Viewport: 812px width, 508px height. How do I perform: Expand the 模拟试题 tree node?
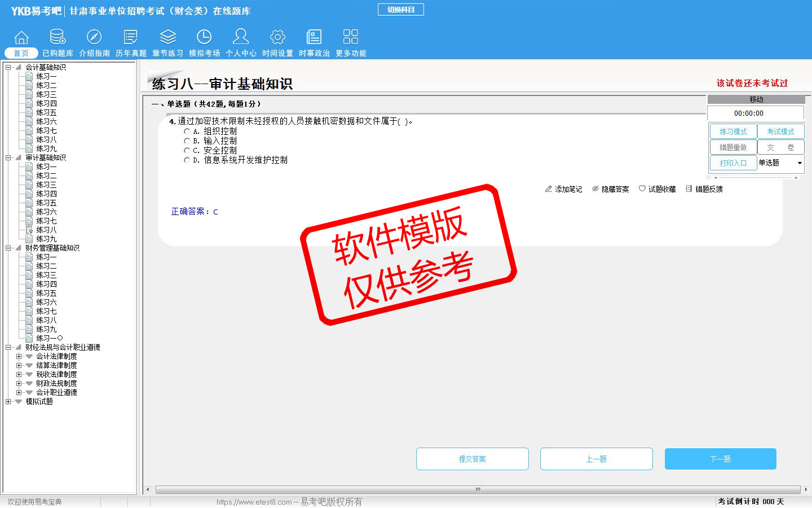pos(8,401)
